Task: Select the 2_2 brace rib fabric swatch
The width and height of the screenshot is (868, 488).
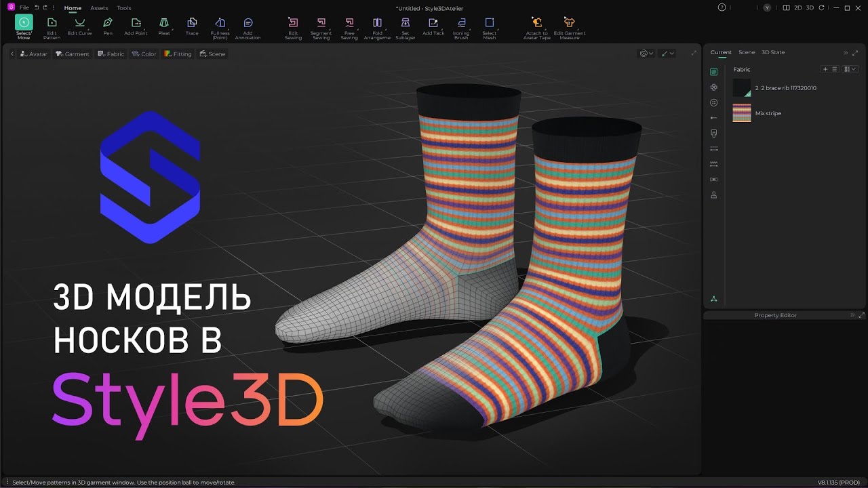Action: [x=742, y=88]
